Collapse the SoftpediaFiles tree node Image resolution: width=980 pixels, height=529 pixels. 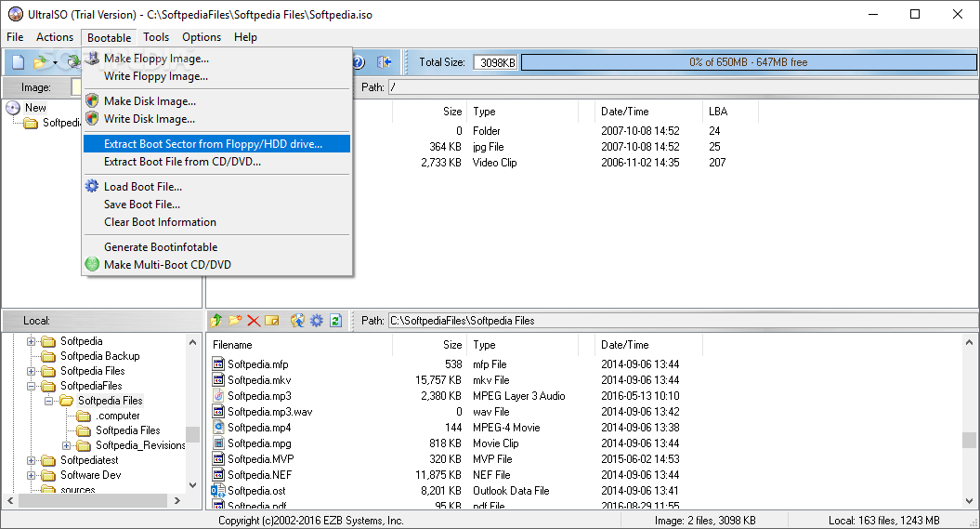pyautogui.click(x=31, y=387)
